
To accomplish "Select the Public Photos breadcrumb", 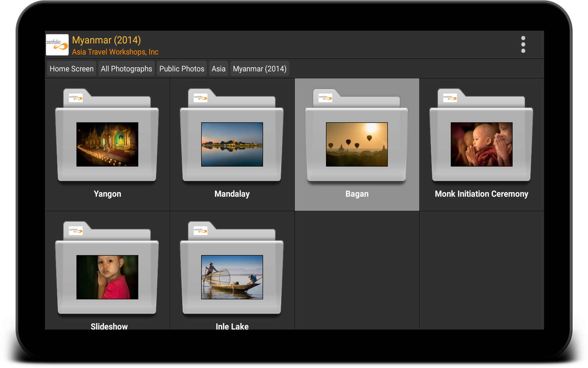I will click(x=182, y=69).
